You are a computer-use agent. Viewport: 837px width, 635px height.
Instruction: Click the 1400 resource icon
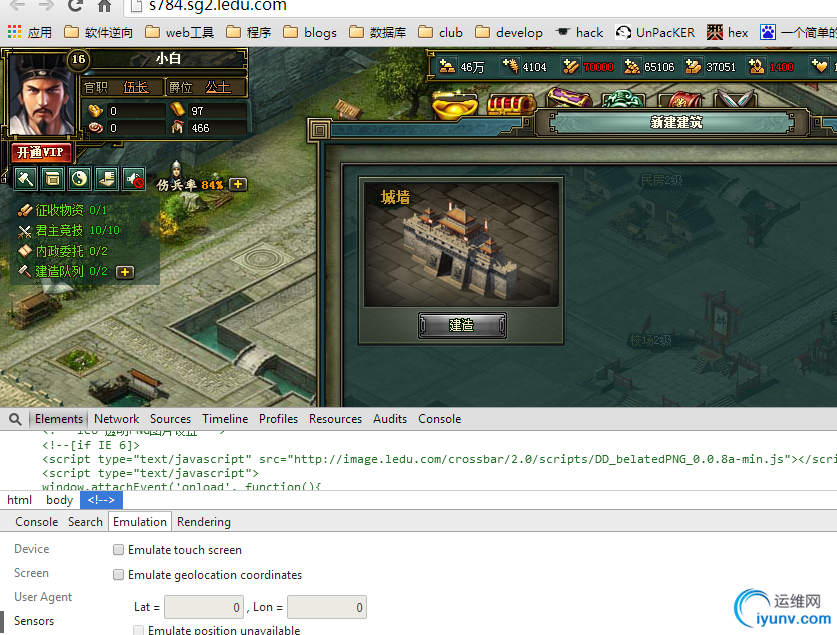pos(756,66)
